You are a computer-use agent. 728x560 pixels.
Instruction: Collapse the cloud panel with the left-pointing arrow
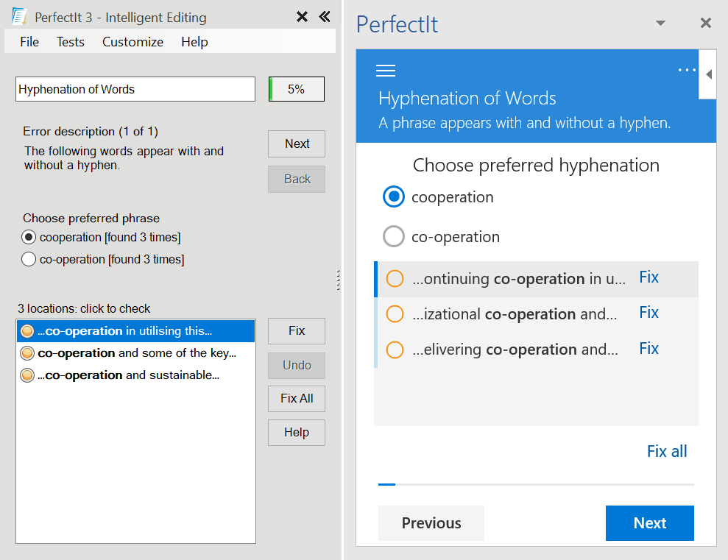tap(707, 74)
